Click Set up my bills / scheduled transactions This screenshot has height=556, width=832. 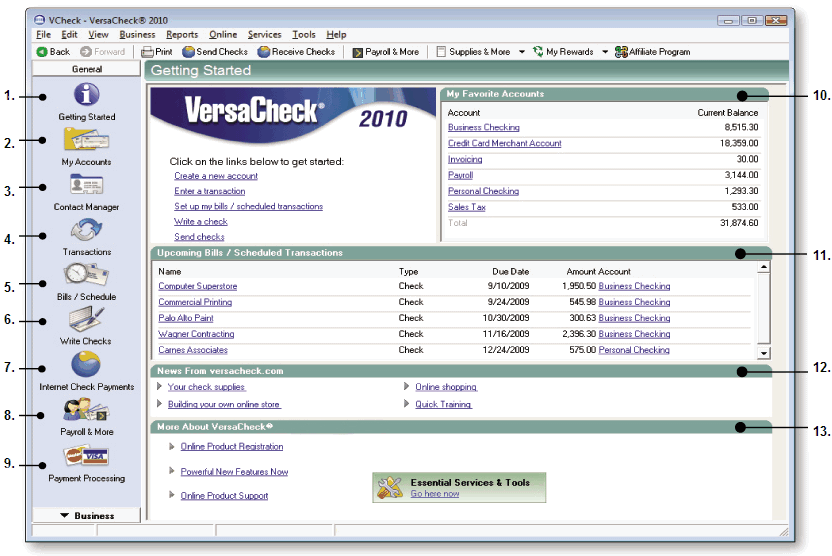coord(248,206)
